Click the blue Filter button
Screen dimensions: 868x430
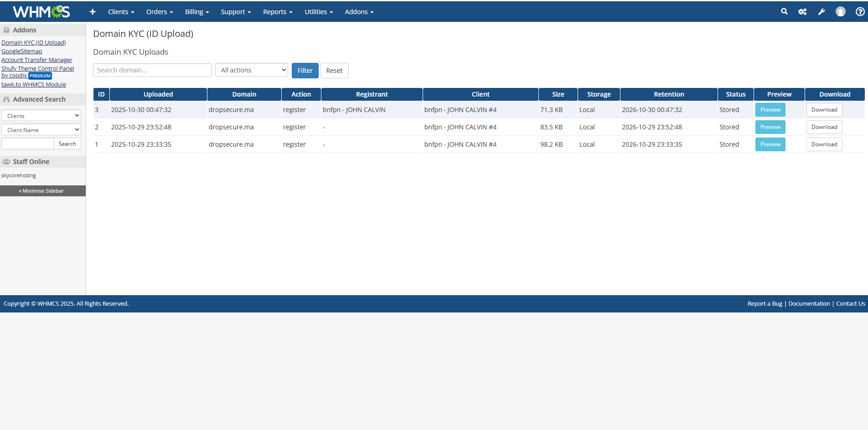click(x=305, y=71)
